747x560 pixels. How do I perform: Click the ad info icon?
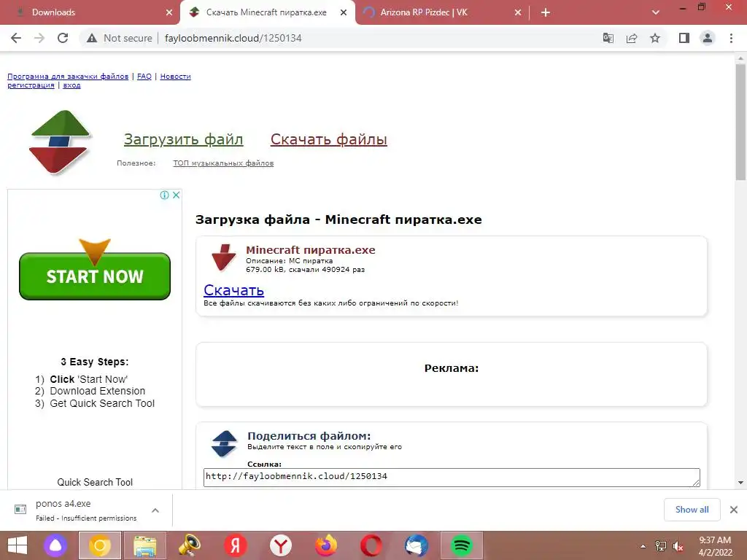coord(164,195)
